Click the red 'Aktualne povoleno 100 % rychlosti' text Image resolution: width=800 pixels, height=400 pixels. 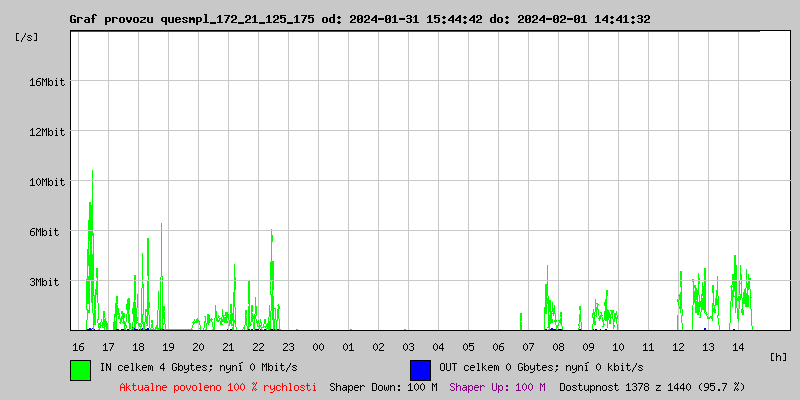(x=218, y=387)
